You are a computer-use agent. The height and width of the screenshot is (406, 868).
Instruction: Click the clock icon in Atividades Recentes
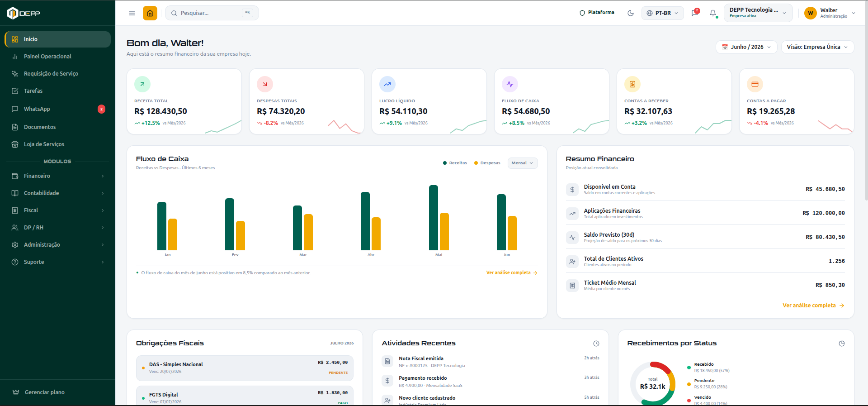pos(596,344)
